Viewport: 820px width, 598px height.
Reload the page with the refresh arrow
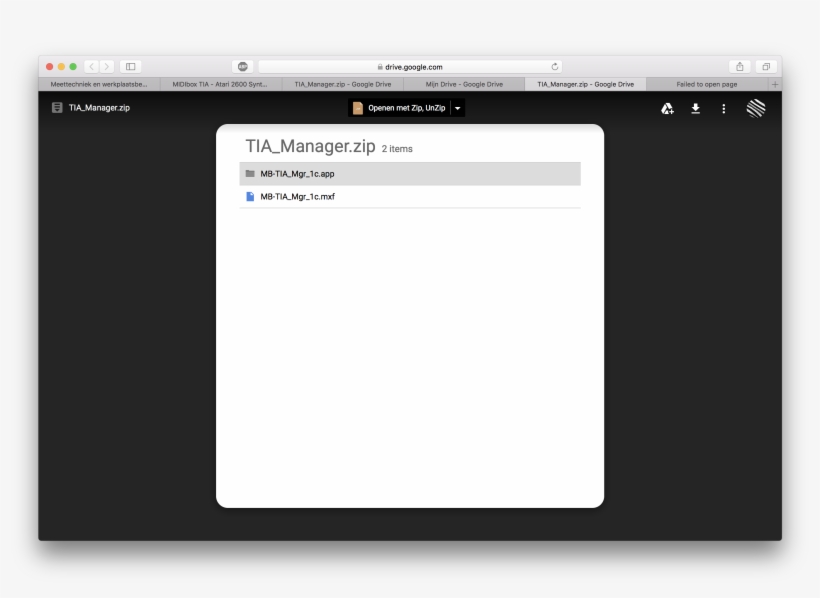click(555, 67)
